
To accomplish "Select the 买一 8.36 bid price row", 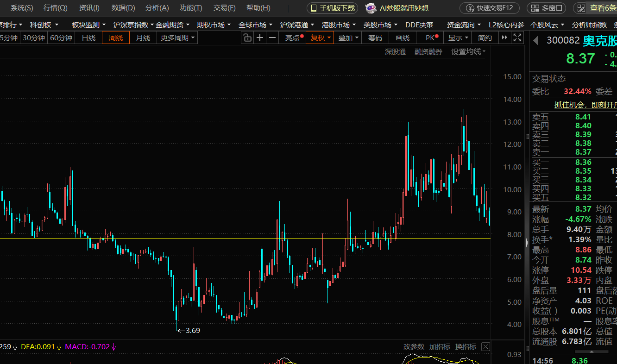I will tap(574, 162).
